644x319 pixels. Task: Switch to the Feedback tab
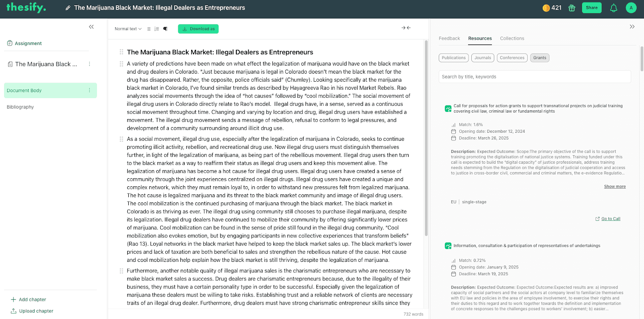tap(449, 38)
